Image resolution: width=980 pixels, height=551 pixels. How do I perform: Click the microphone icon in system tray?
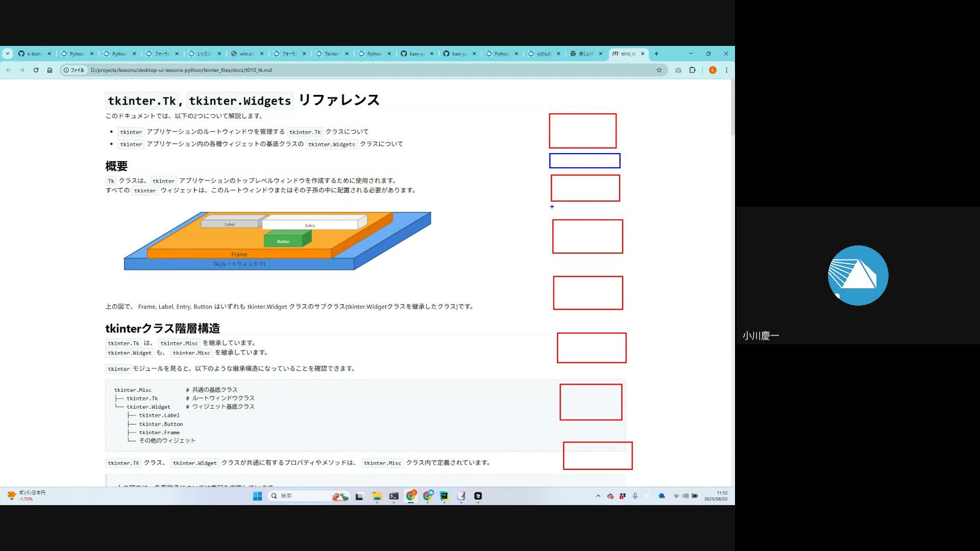point(635,496)
